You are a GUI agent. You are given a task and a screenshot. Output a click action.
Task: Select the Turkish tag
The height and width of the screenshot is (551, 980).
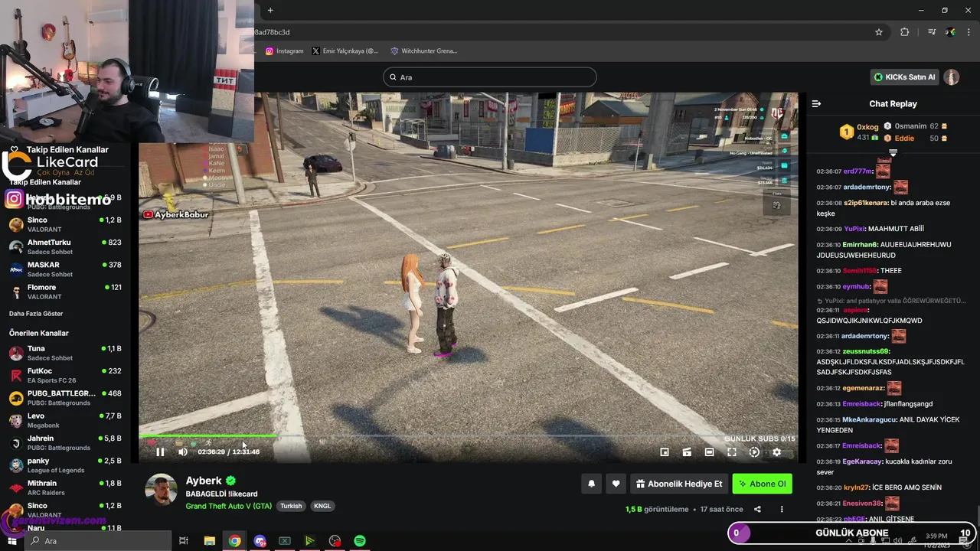click(x=291, y=506)
